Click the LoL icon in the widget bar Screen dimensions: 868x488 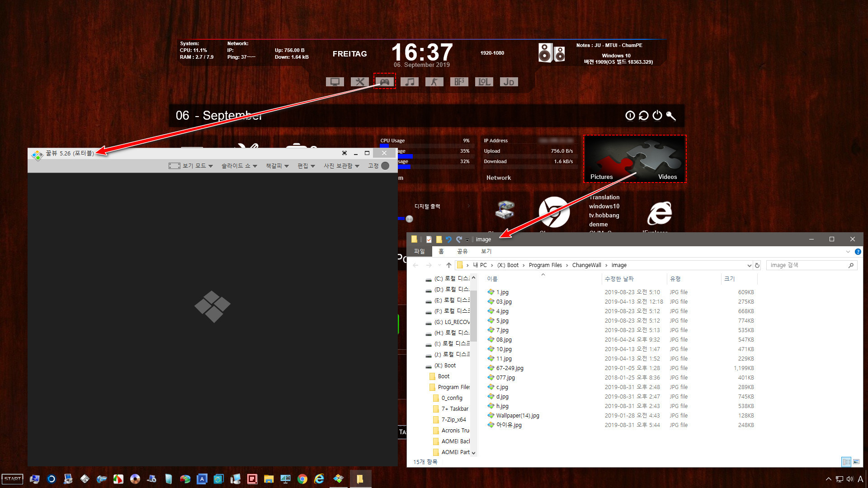pos(484,82)
